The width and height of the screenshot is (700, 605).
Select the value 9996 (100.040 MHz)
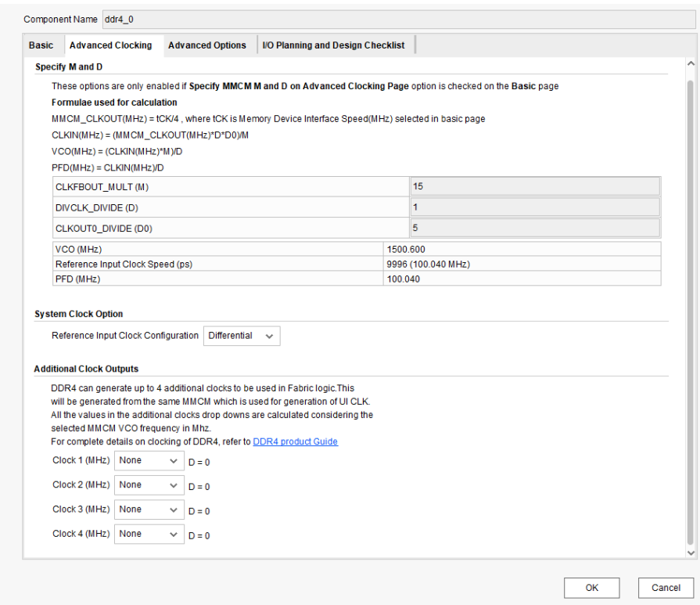tap(428, 264)
